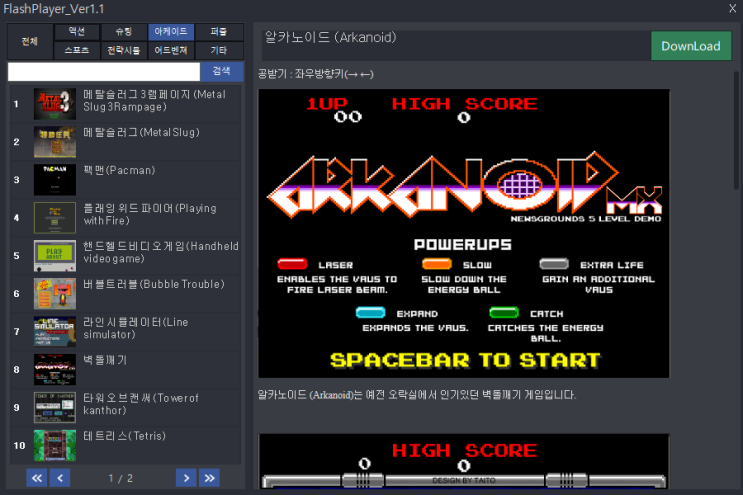Image resolution: width=743 pixels, height=495 pixels.
Task: Open Metal Slug 3 Rampage thumbnail
Action: 55,104
